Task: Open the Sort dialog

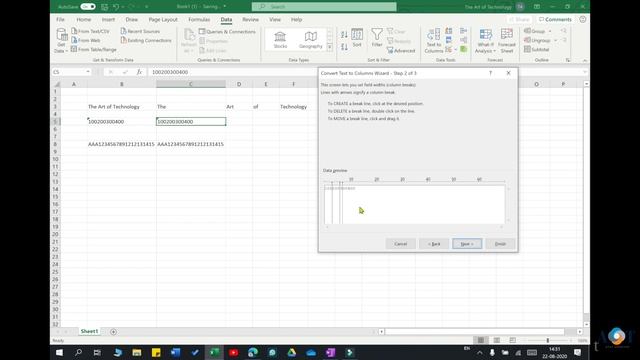Action: tap(357, 38)
